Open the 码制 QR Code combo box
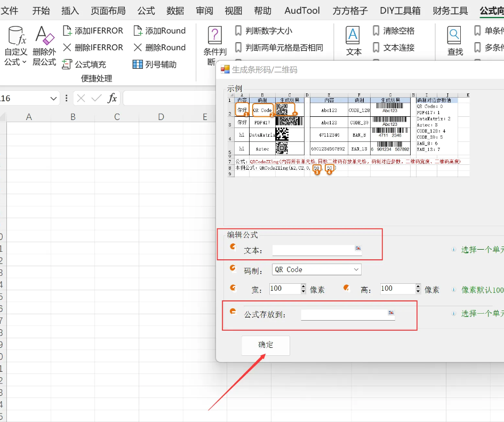This screenshot has height=422, width=504. pos(317,269)
